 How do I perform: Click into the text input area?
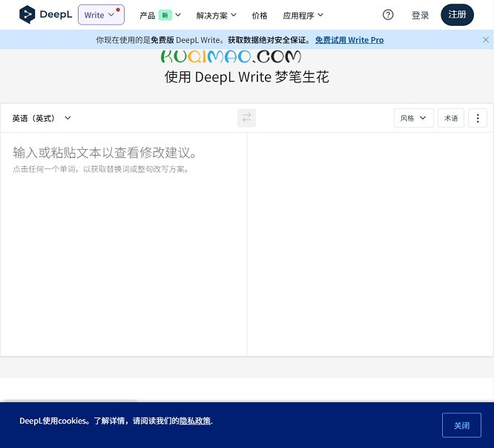(123, 244)
